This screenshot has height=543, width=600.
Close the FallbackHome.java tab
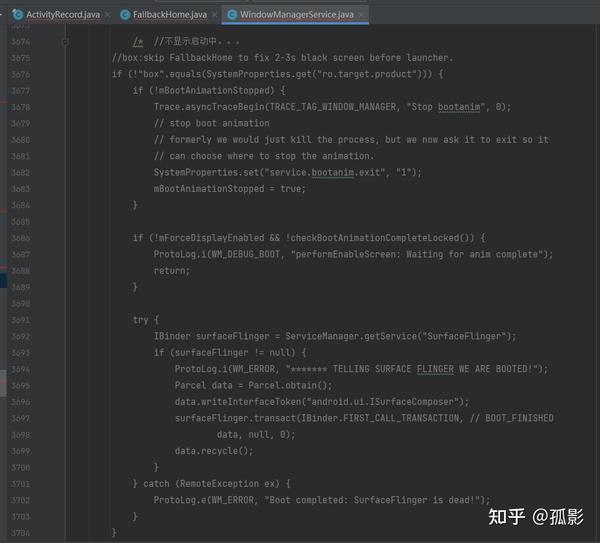pos(215,15)
